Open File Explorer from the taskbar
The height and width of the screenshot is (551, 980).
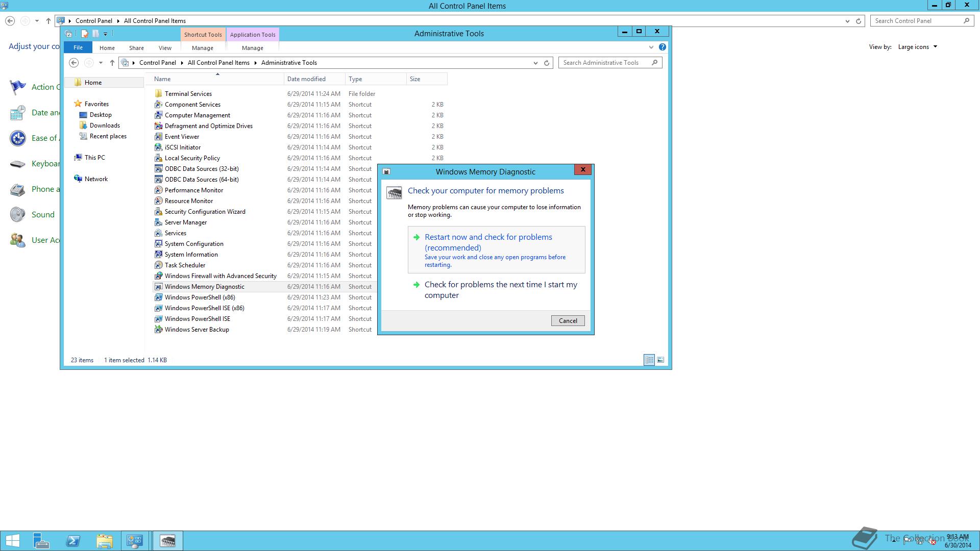104,541
